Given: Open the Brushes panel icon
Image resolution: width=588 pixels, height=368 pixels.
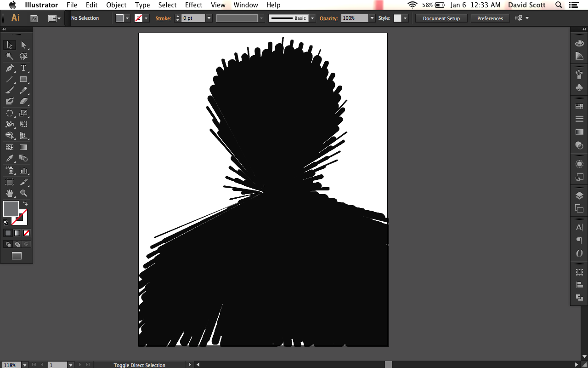Looking at the screenshot, I should [x=579, y=74].
